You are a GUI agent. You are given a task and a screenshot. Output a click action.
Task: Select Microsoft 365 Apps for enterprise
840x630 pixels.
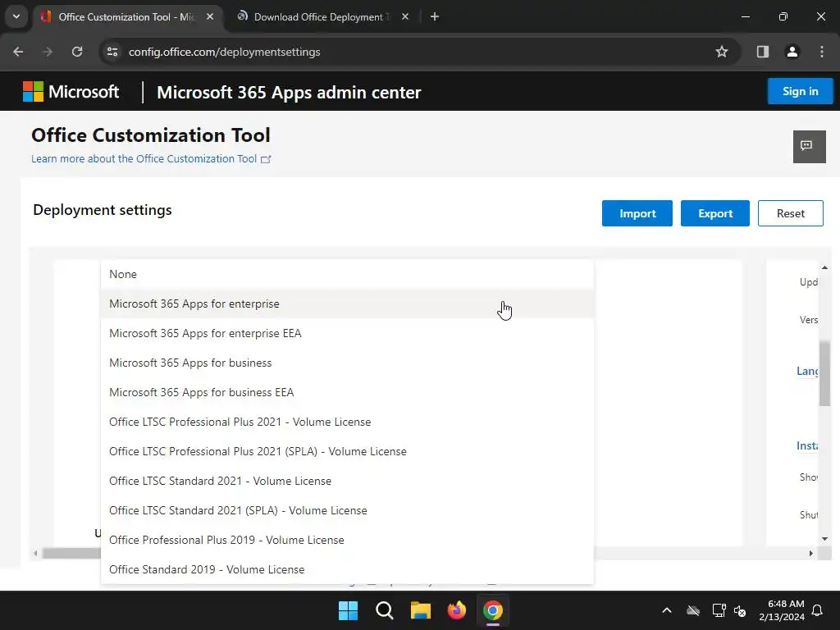[x=194, y=304]
